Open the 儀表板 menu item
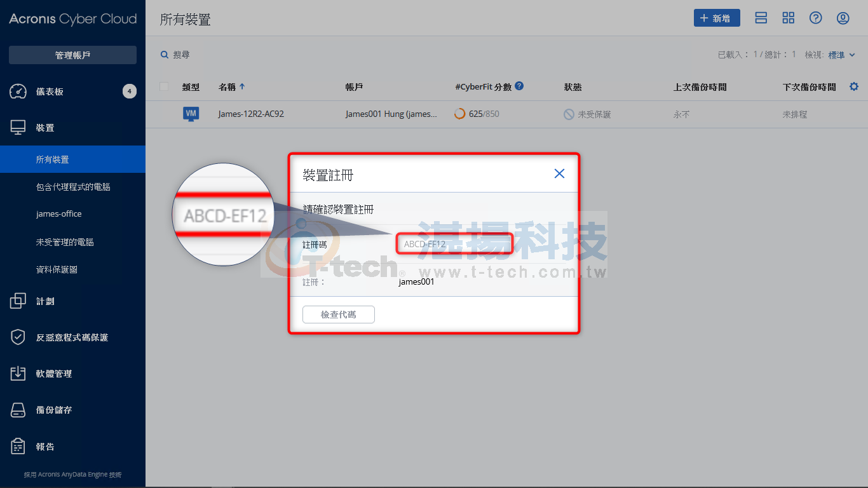The image size is (868, 488). coord(50,91)
